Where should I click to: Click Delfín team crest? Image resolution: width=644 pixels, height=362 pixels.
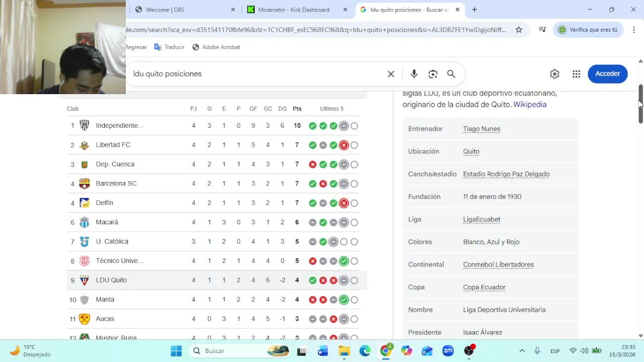(85, 203)
